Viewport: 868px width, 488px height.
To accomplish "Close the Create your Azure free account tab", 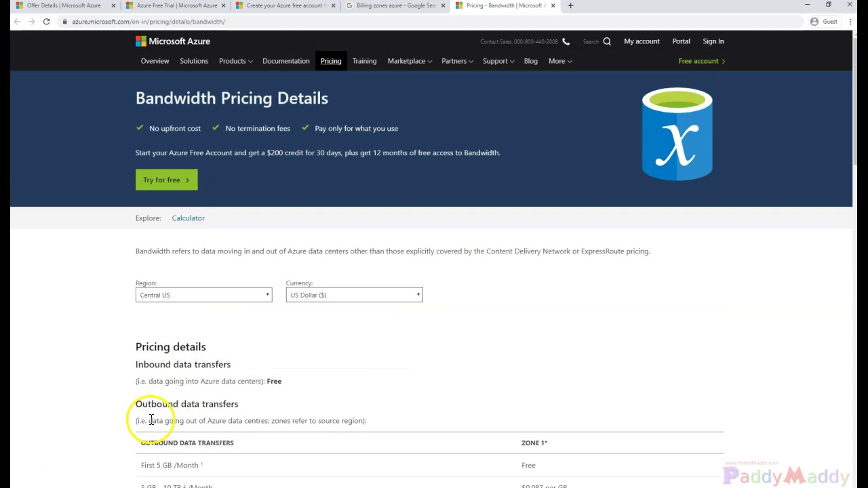I will click(x=333, y=5).
